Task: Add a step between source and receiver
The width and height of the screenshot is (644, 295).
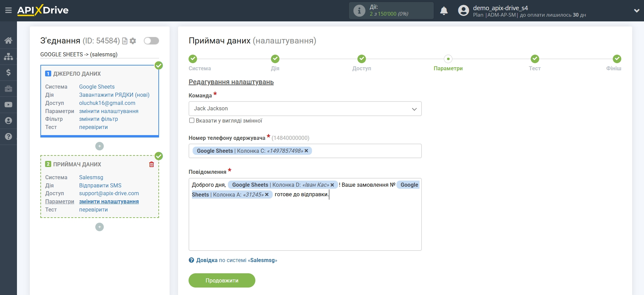Action: pyautogui.click(x=99, y=146)
